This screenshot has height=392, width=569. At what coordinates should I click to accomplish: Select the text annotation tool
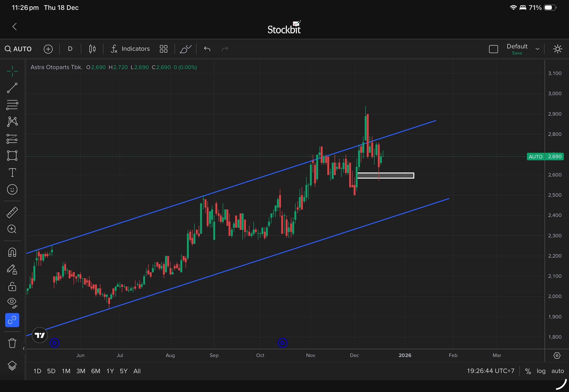(12, 172)
